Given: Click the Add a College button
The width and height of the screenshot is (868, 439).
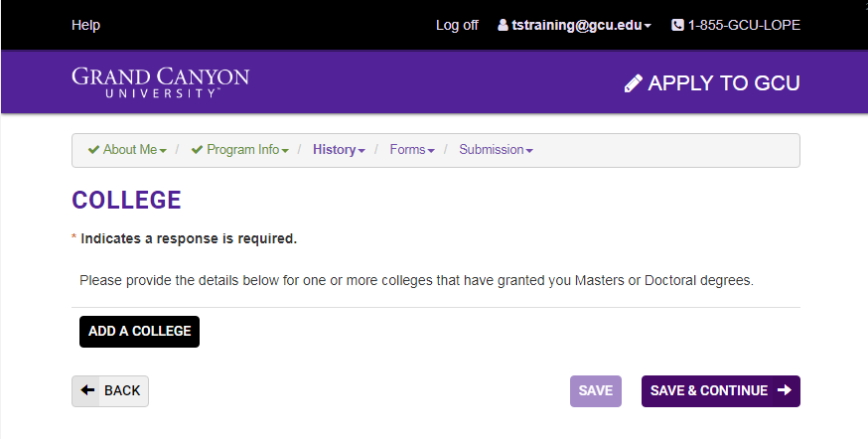Looking at the screenshot, I should click(x=139, y=332).
